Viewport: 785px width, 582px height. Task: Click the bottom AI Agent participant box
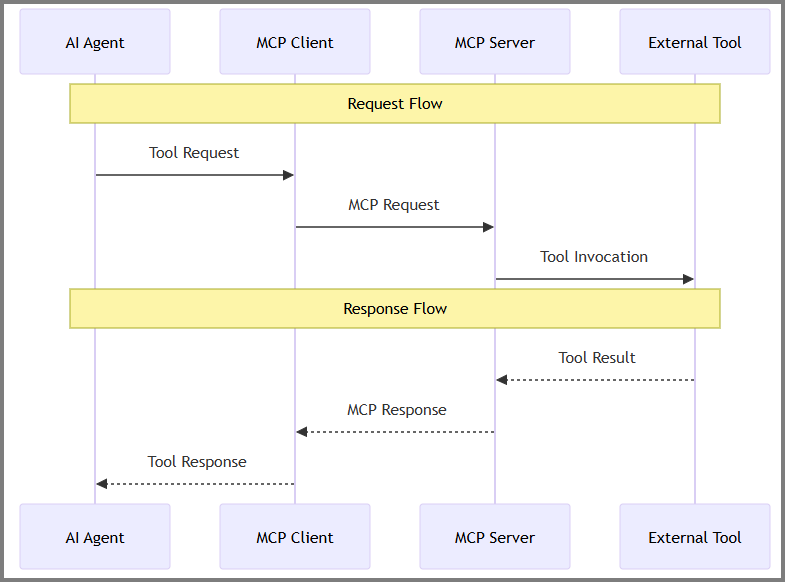95,537
